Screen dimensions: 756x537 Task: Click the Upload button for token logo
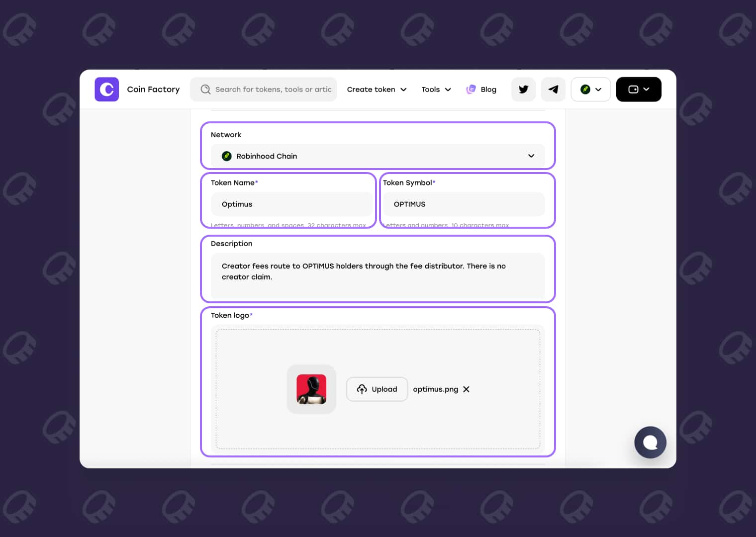pos(377,389)
